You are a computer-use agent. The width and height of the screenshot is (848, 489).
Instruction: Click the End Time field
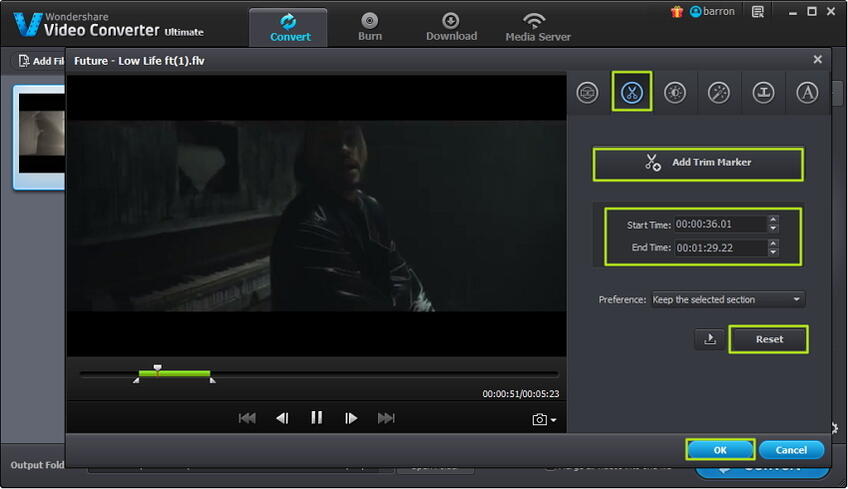[x=721, y=248]
